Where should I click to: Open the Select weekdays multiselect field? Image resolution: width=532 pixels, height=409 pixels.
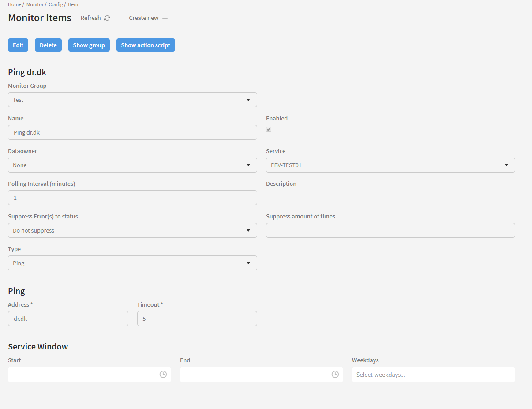[433, 375]
